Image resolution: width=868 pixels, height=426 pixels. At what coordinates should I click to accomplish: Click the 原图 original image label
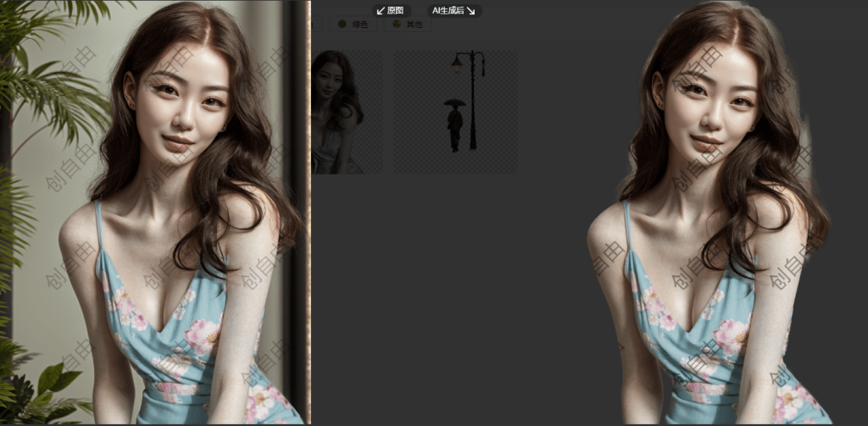coord(395,11)
